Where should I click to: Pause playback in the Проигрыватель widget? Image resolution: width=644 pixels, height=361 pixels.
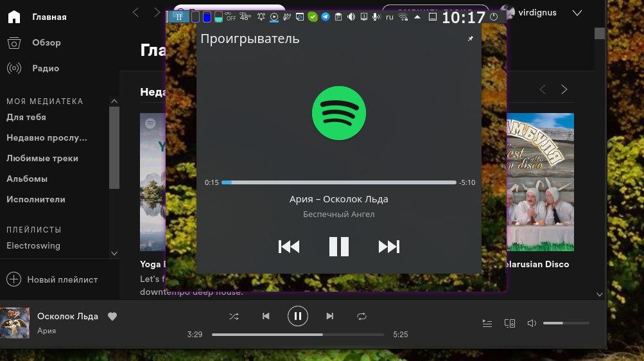pos(339,247)
